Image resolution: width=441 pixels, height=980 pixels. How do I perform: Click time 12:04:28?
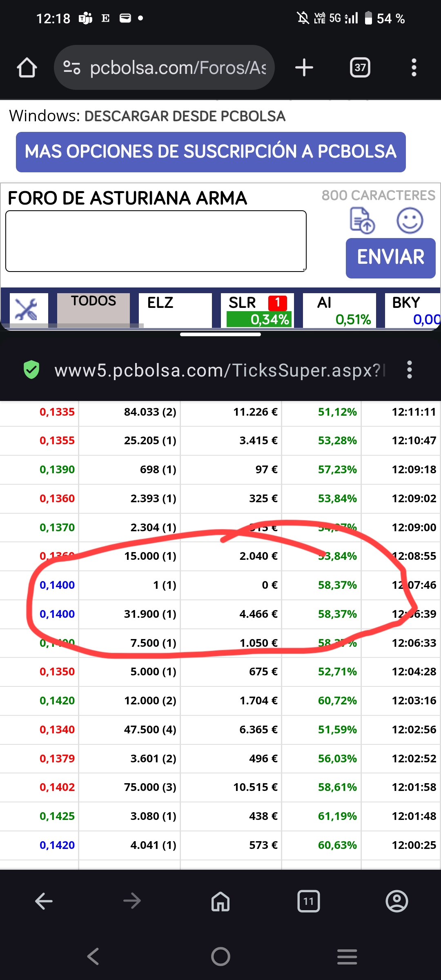click(x=414, y=672)
